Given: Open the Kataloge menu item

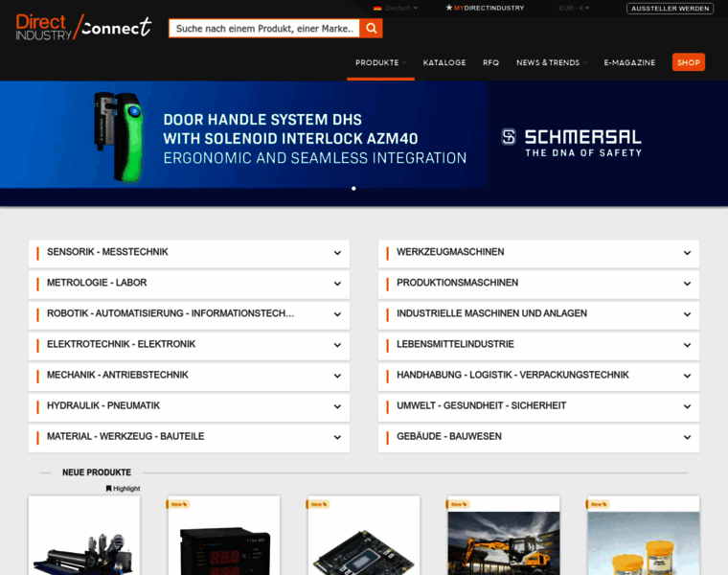Looking at the screenshot, I should coord(444,62).
